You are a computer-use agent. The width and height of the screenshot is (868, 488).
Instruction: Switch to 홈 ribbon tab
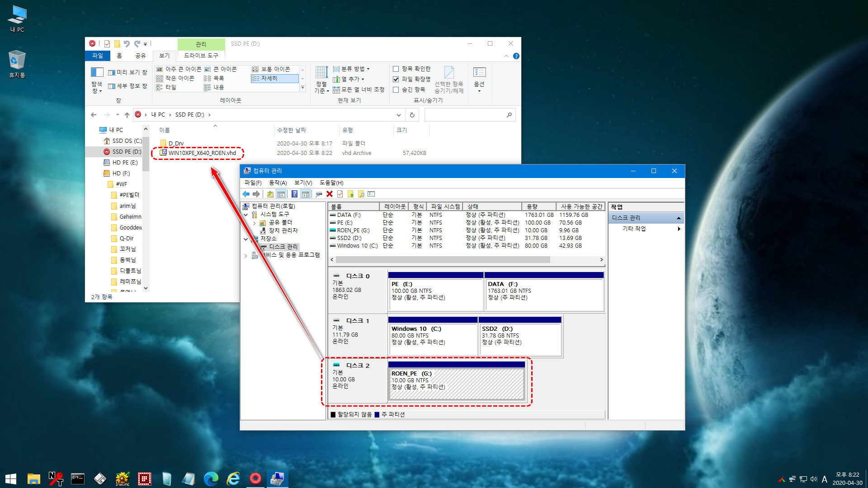tap(119, 56)
